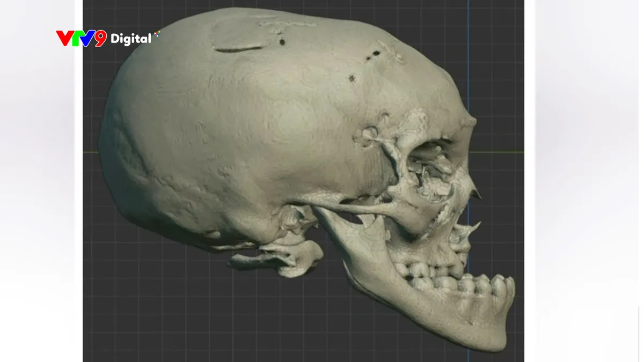
Task: Click the red number 9 in the logo
Action: (x=100, y=39)
